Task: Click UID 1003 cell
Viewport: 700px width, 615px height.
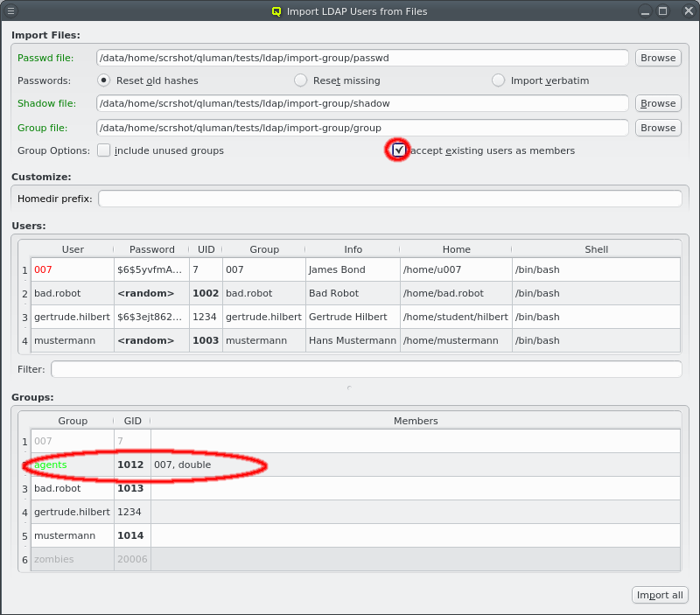Action: pos(206,340)
